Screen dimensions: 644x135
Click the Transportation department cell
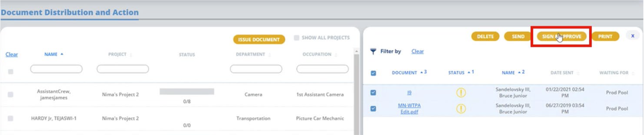(253, 118)
